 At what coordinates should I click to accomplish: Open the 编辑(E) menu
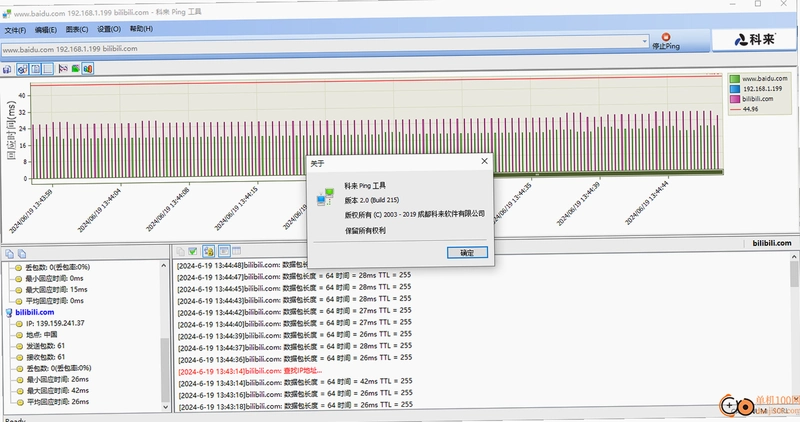46,30
